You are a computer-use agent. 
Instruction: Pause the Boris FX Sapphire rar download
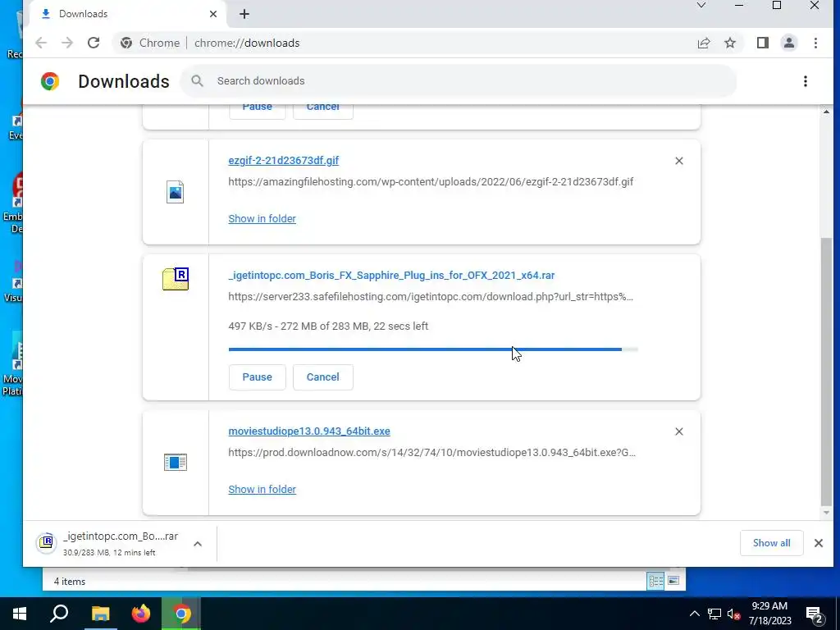(257, 377)
